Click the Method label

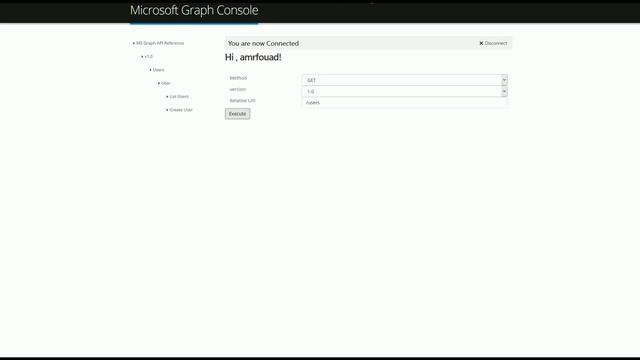pyautogui.click(x=238, y=78)
